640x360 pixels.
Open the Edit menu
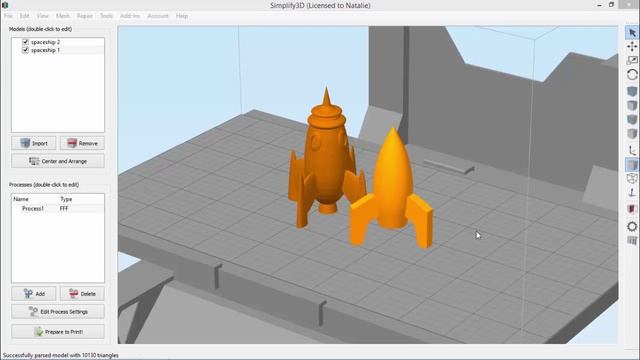click(24, 16)
